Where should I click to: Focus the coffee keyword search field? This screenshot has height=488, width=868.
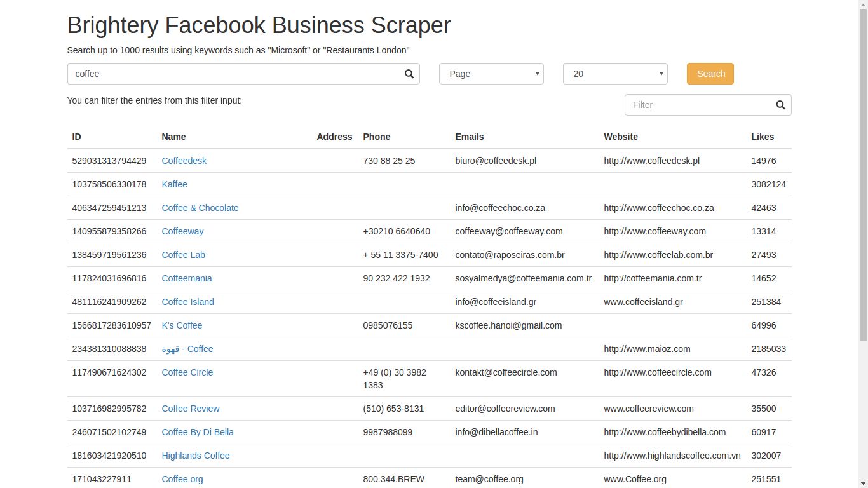[235, 74]
